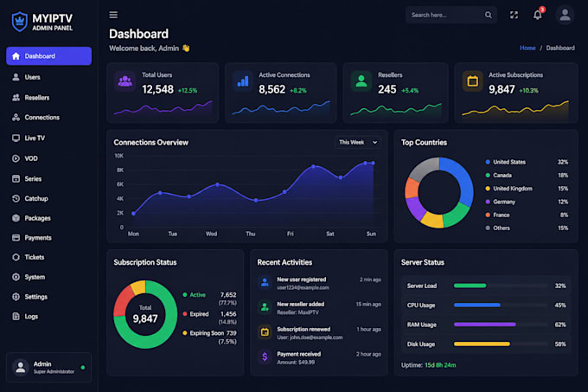Image resolution: width=588 pixels, height=392 pixels.
Task: Open Catchup in the sidebar
Action: pyautogui.click(x=48, y=198)
